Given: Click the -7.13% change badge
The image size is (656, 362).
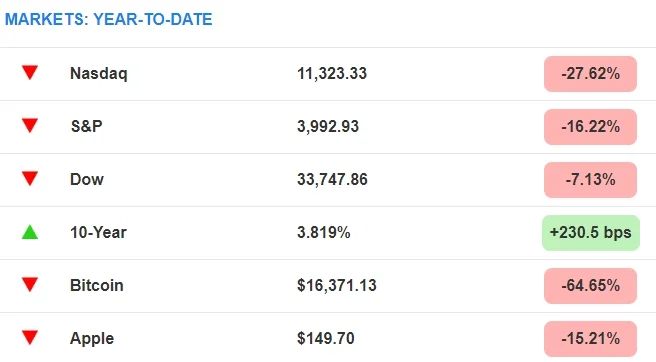Looking at the screenshot, I should 590,180.
